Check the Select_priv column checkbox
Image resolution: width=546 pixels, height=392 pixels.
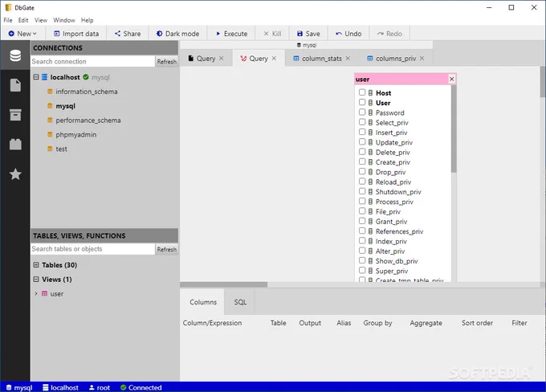(362, 122)
